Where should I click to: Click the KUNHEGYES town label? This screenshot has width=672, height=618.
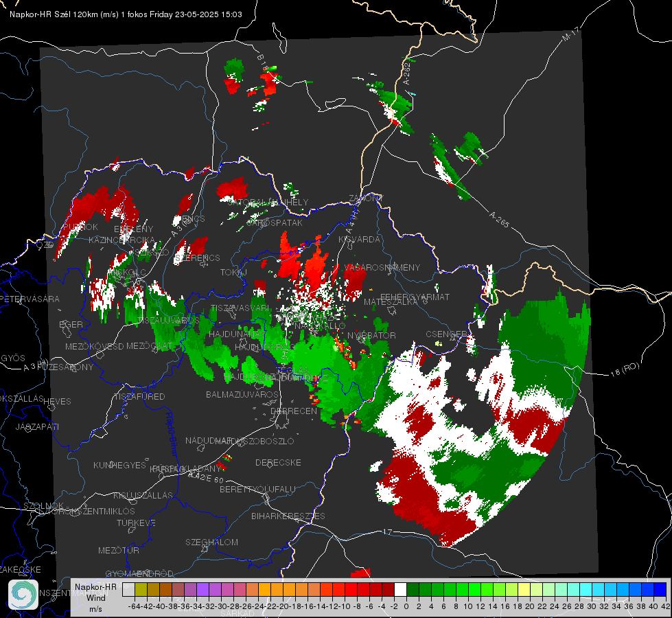119,466
